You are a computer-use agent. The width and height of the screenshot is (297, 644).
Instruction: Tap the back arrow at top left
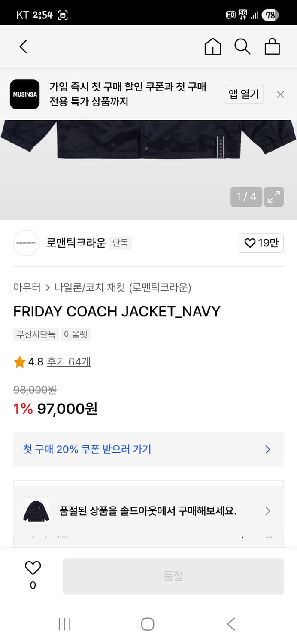click(23, 46)
